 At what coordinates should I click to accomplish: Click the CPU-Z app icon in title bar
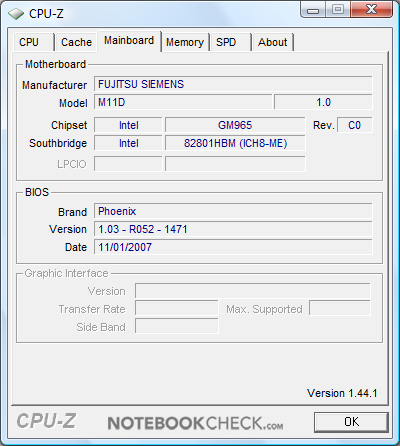point(16,14)
